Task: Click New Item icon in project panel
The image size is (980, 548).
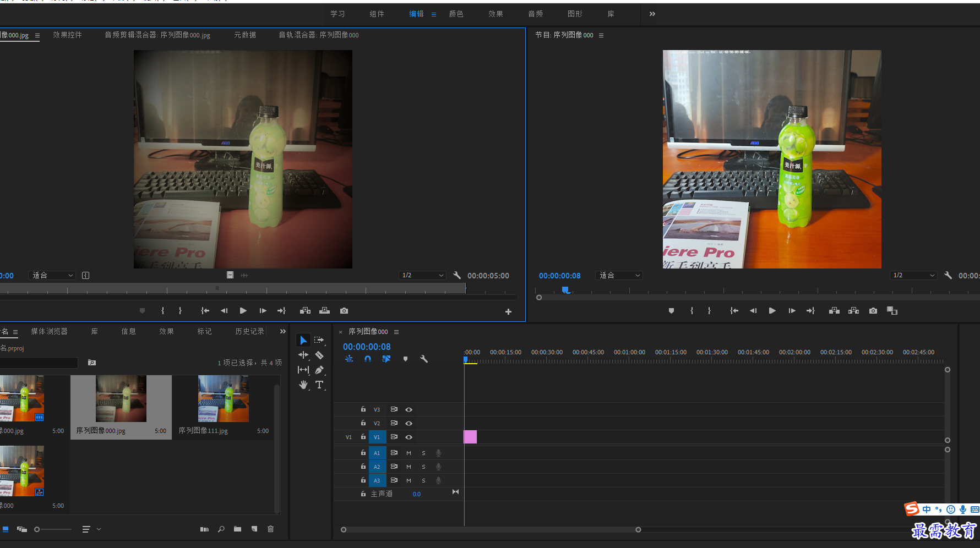Action: tap(254, 529)
